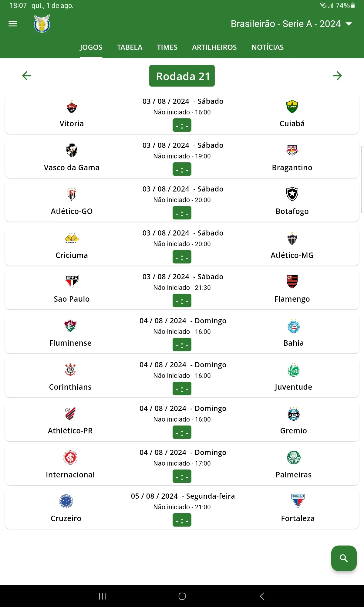This screenshot has width=364, height=607.
Task: Open the hamburger navigation menu
Action: point(13,24)
